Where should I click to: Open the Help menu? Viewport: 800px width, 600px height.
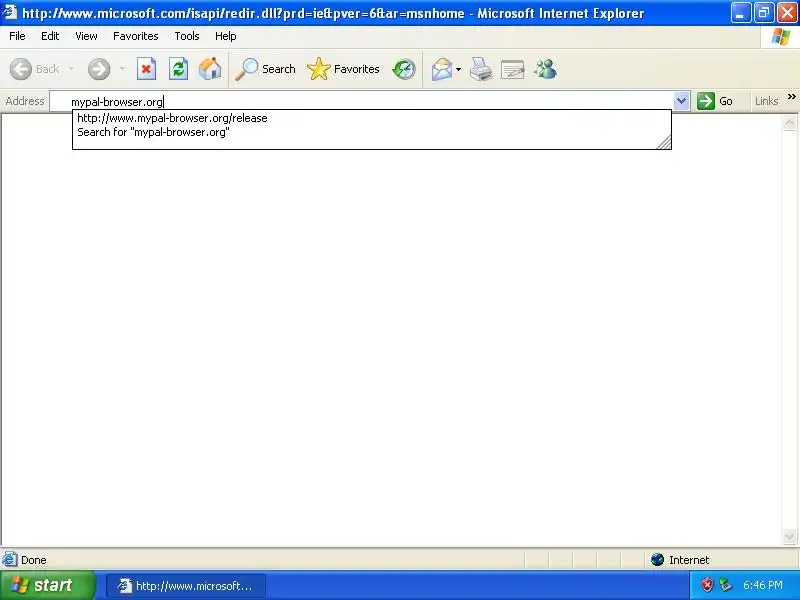226,36
